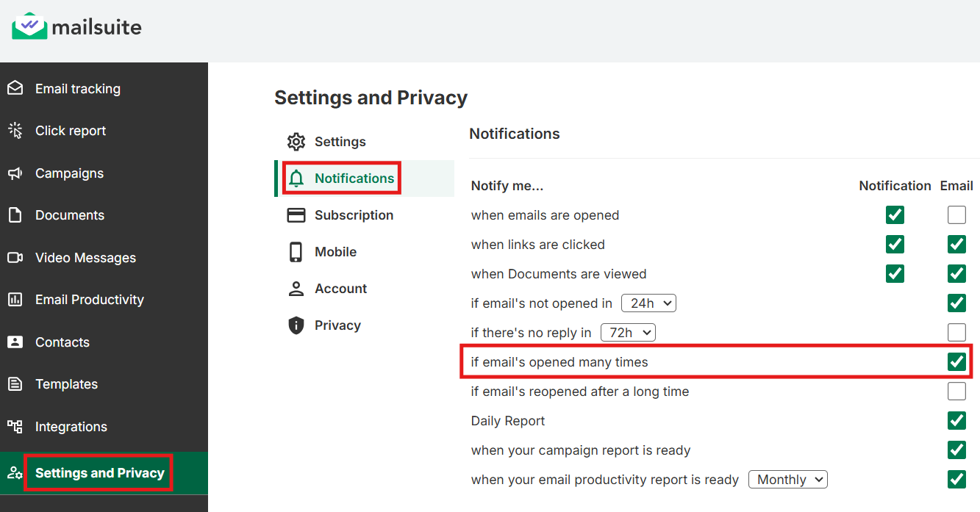Uncheck notification for links clicked
This screenshot has width=980, height=512.
tap(895, 245)
